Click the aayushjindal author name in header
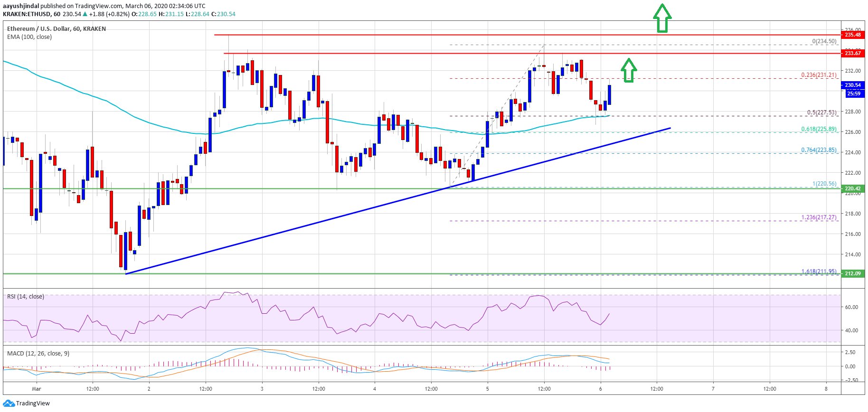This screenshot has height=412, width=868. coord(21,6)
